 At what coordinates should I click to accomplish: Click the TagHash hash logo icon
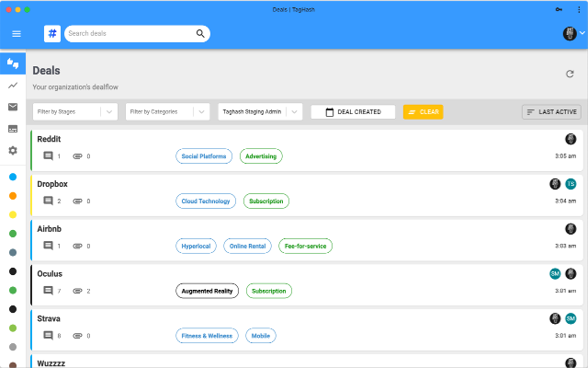[x=52, y=34]
